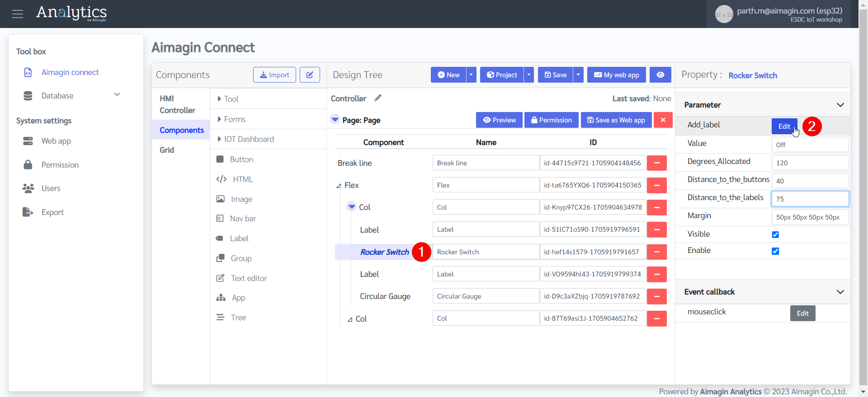This screenshot has height=397, width=868.
Task: Select the Tree component
Action: click(238, 318)
